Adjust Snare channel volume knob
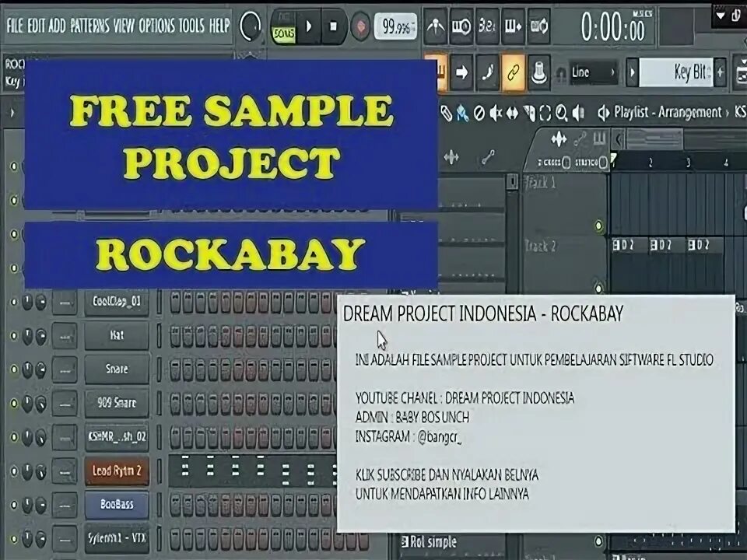Image resolution: width=747 pixels, height=560 pixels. click(x=41, y=369)
